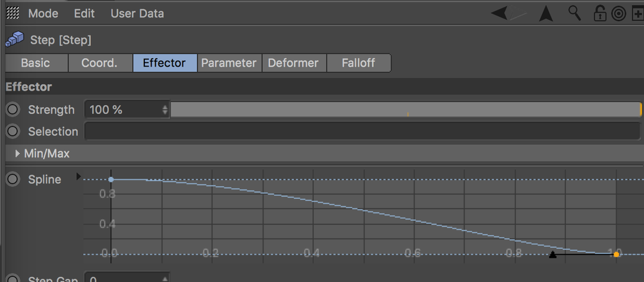The height and width of the screenshot is (282, 644).
Task: Switch to the Falloff tab
Action: tap(358, 63)
